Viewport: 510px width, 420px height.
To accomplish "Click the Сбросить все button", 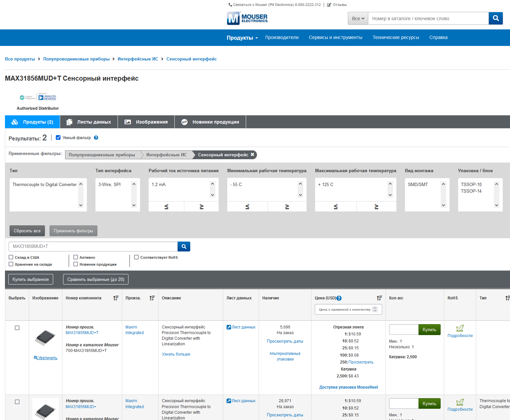I will [x=27, y=231].
